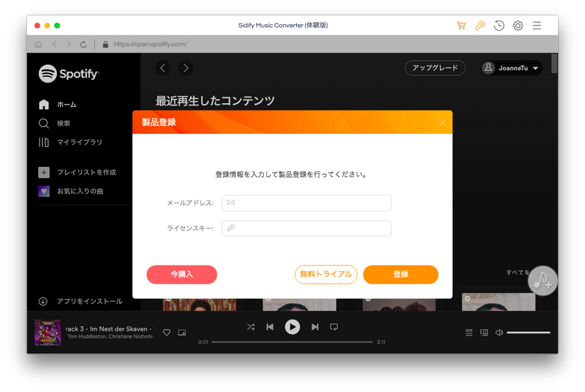Open the hamburger menu in title bar
The image size is (585, 392).
pyautogui.click(x=537, y=26)
